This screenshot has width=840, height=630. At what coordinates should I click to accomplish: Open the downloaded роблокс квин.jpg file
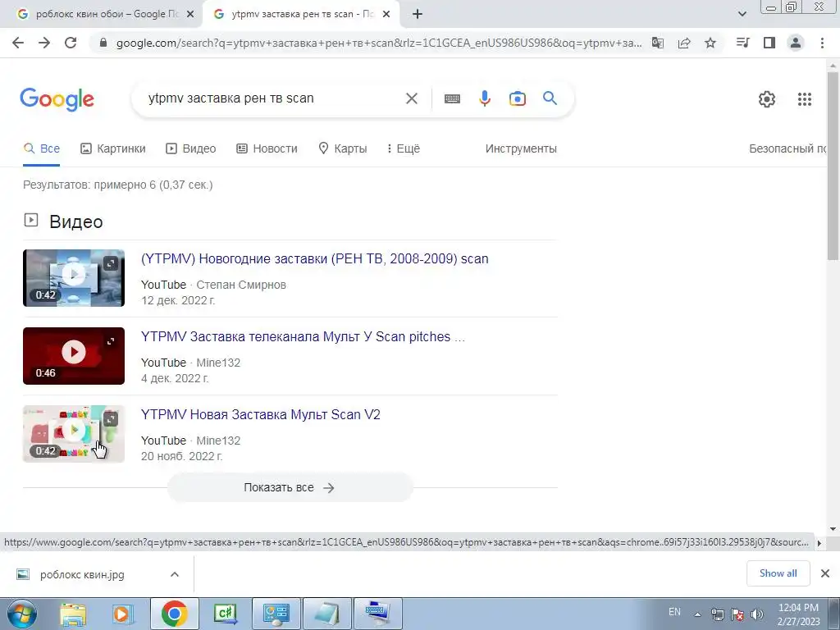click(82, 575)
